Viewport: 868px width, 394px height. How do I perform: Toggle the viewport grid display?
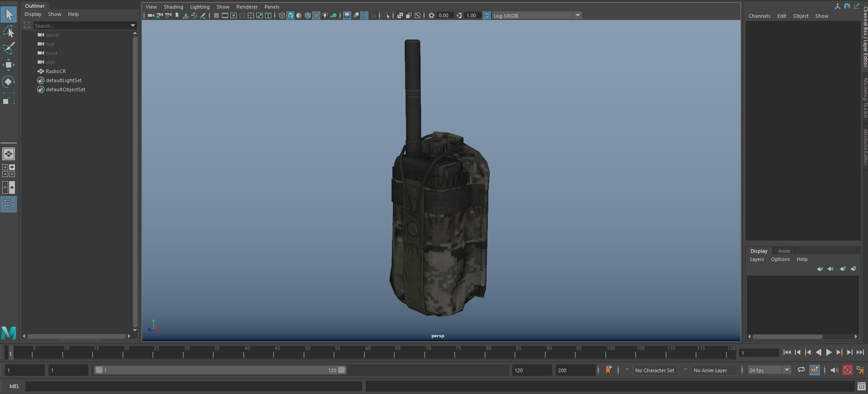(x=216, y=16)
